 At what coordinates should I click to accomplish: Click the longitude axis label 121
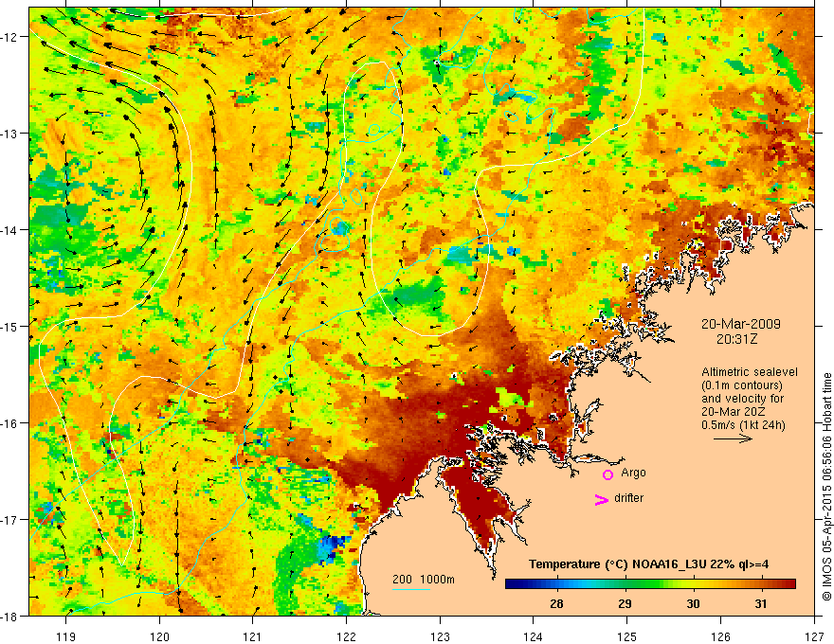[253, 636]
